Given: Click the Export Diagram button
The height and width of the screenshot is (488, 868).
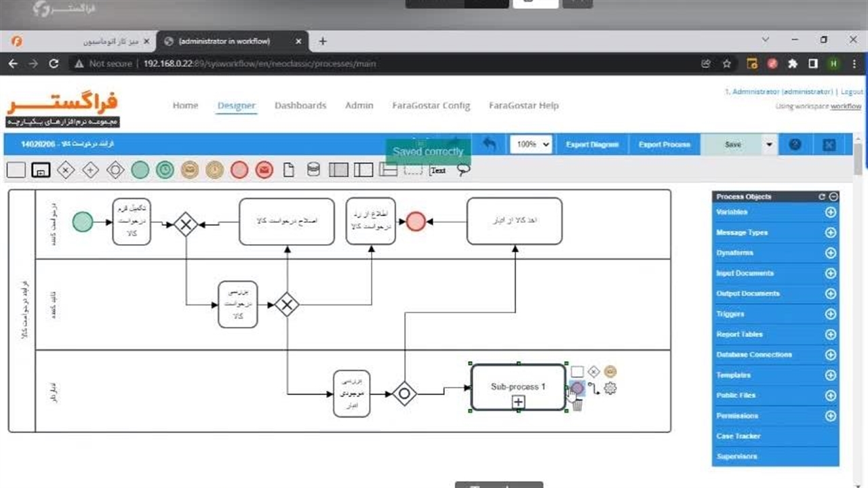Looking at the screenshot, I should tap(592, 144).
